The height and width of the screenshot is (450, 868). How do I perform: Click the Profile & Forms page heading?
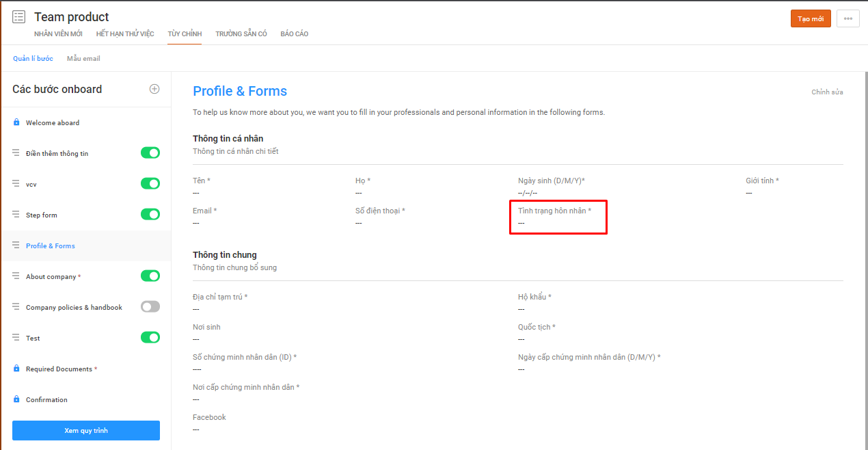(240, 92)
